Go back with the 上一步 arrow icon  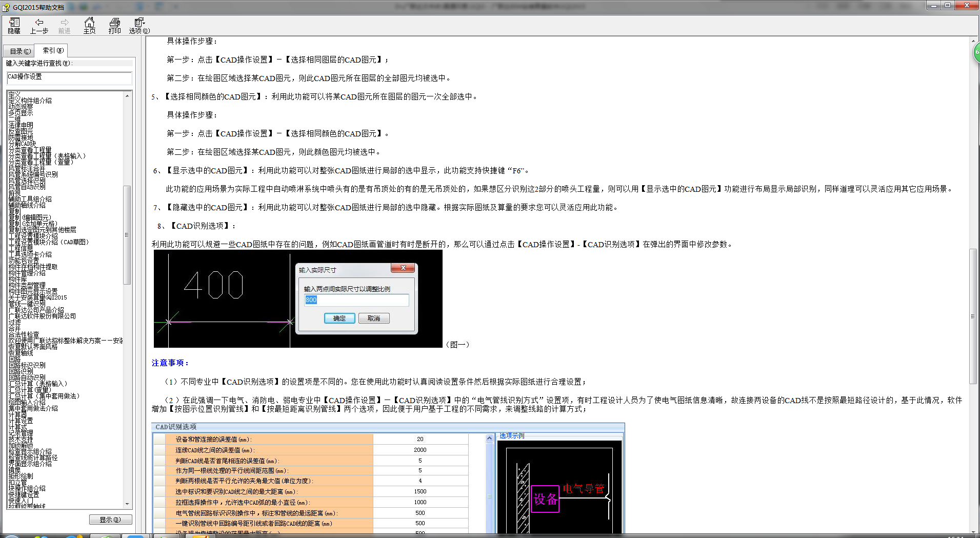pos(39,26)
